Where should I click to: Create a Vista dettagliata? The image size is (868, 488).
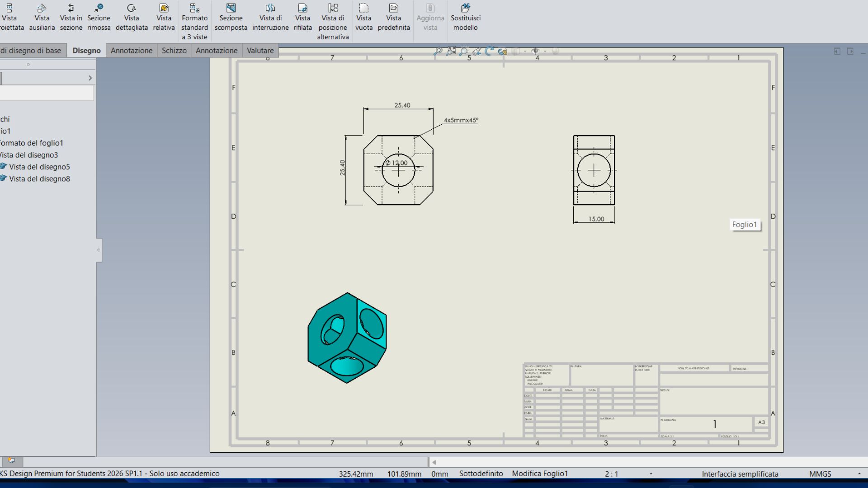(132, 18)
